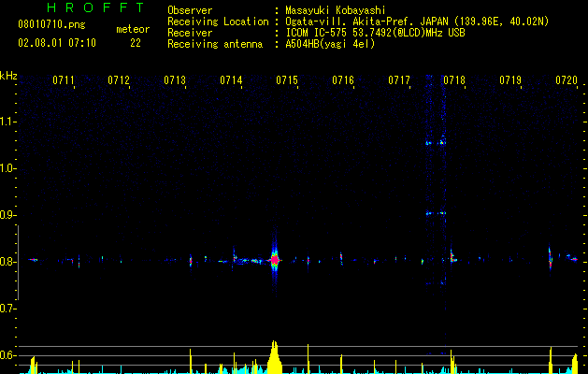Click the 1.0 frequency axis label
Viewport: 588px width, 374px height.
(7, 168)
